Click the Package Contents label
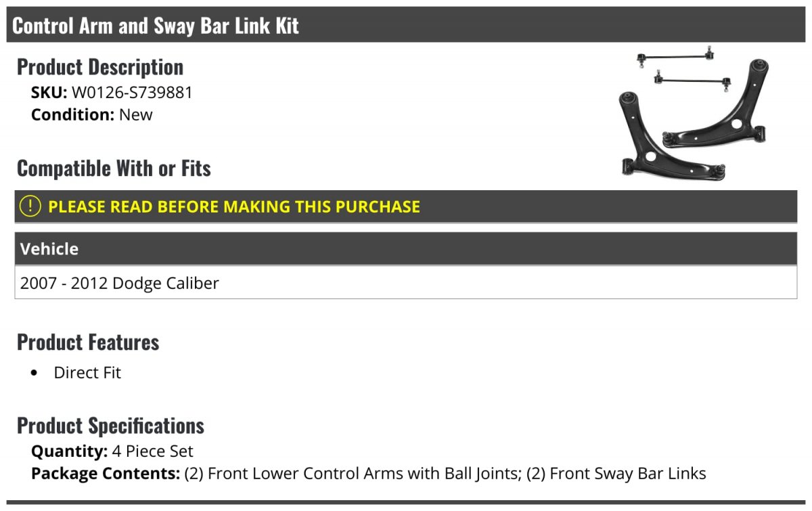The height and width of the screenshot is (511, 812). tap(106, 474)
